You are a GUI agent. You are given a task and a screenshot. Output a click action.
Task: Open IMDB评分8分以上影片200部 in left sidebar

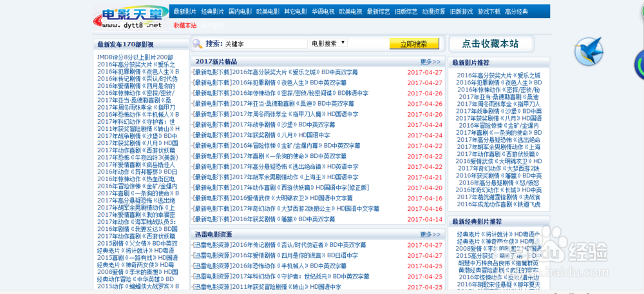pos(135,57)
